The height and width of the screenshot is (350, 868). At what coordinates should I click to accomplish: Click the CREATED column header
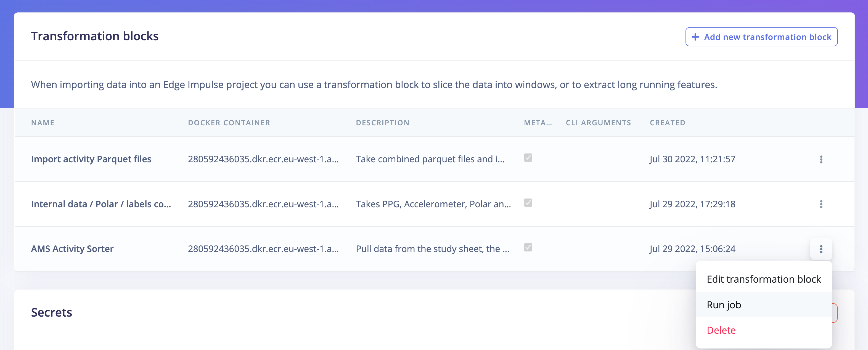(x=667, y=123)
